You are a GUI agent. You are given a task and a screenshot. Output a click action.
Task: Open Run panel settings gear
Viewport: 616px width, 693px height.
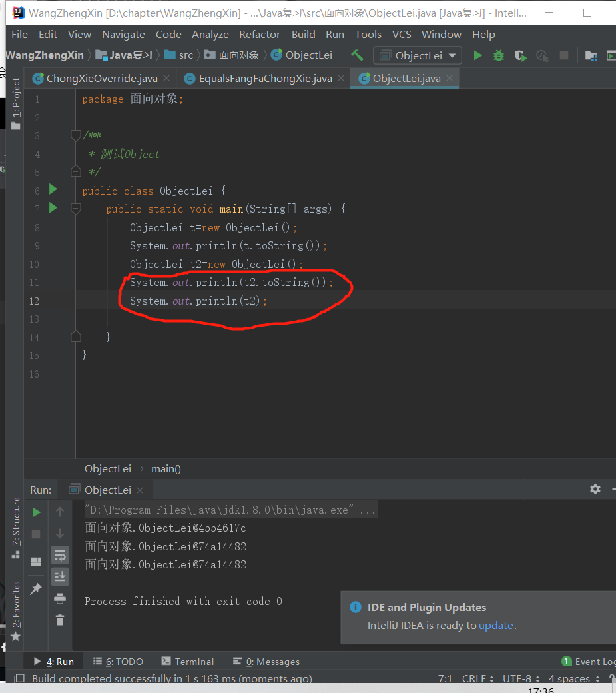pos(595,489)
